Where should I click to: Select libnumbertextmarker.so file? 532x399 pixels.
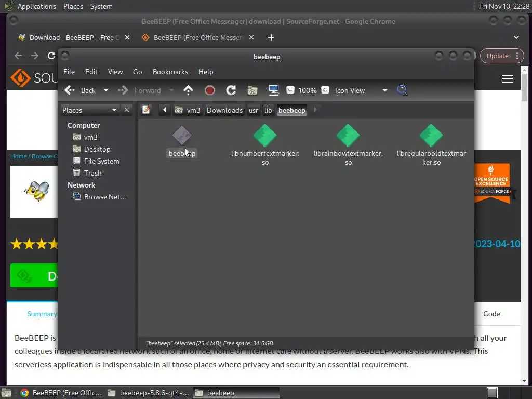(265, 145)
